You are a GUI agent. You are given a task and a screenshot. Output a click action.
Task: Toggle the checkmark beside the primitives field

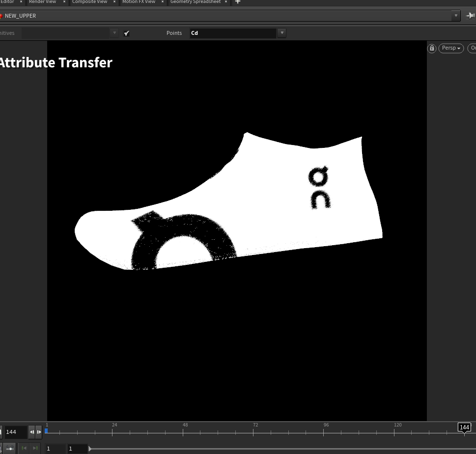point(127,33)
